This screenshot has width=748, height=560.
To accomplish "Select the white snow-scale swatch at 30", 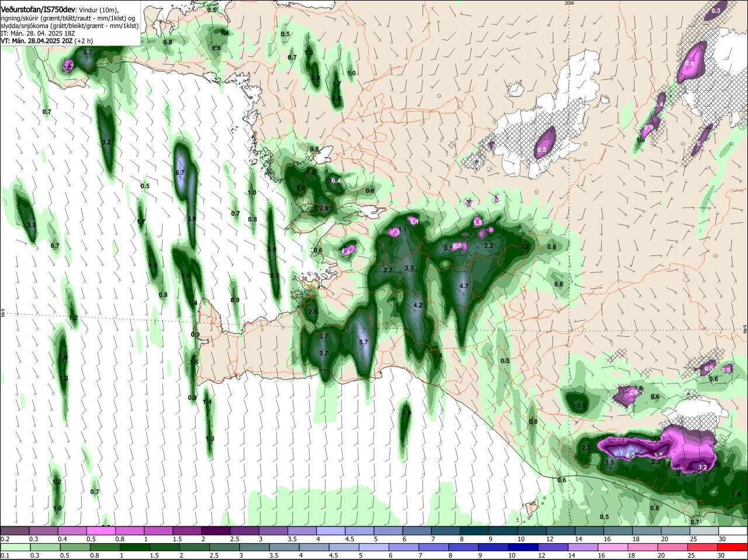I will [733, 531].
